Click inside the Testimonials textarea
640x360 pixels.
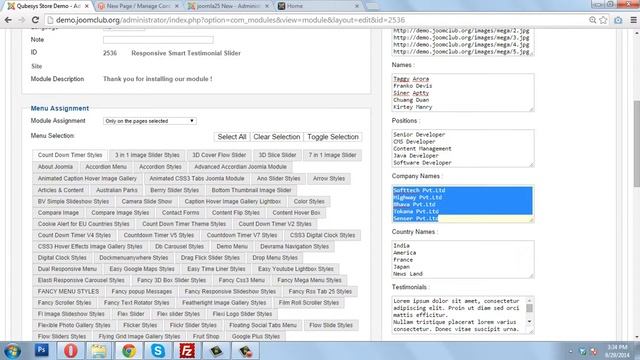[463, 315]
